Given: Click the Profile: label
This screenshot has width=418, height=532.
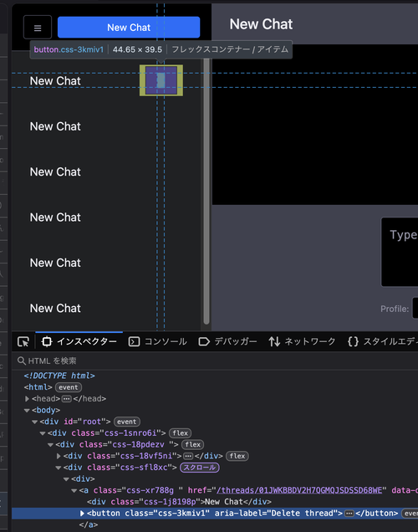Looking at the screenshot, I should tap(395, 309).
